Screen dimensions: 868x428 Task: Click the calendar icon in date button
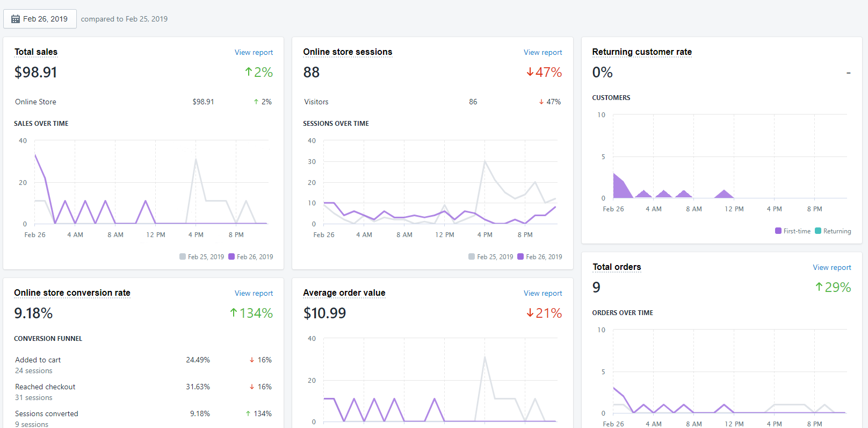click(x=16, y=19)
